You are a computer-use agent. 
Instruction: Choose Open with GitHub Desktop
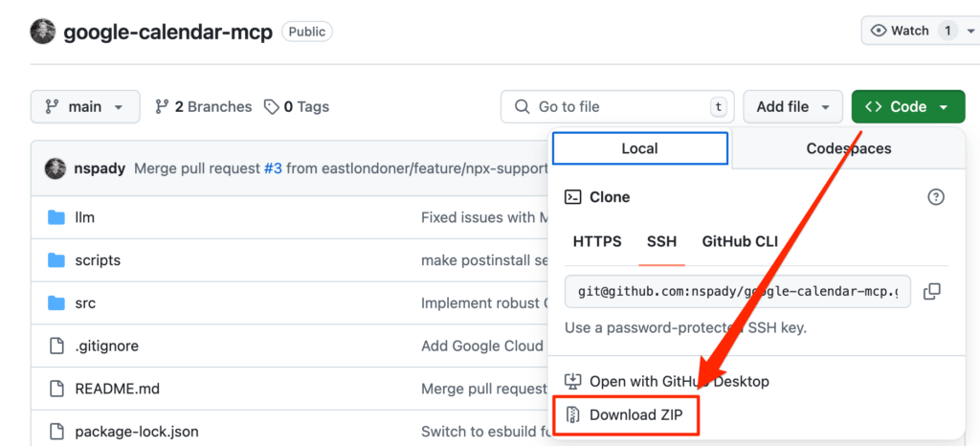(679, 381)
